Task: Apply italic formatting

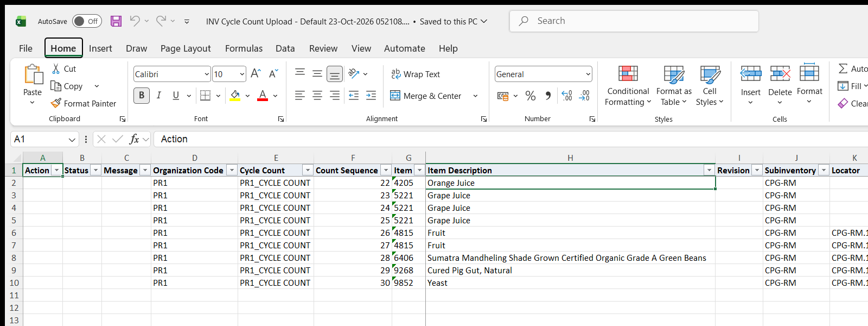Action: tap(159, 96)
